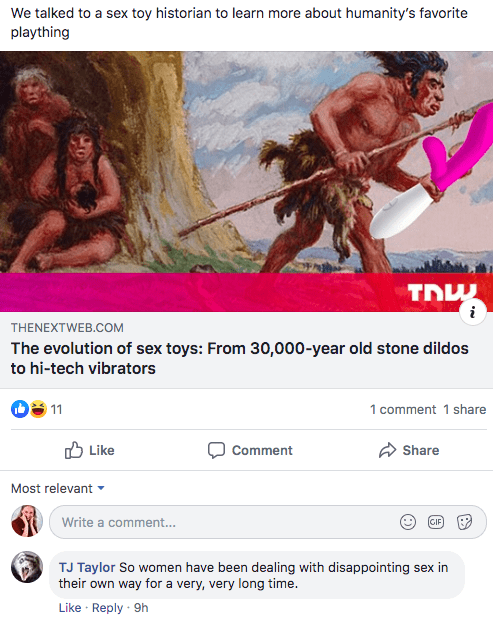The height and width of the screenshot is (619, 493).
Task: Open the sticker picker icon
Action: pyautogui.click(x=464, y=522)
